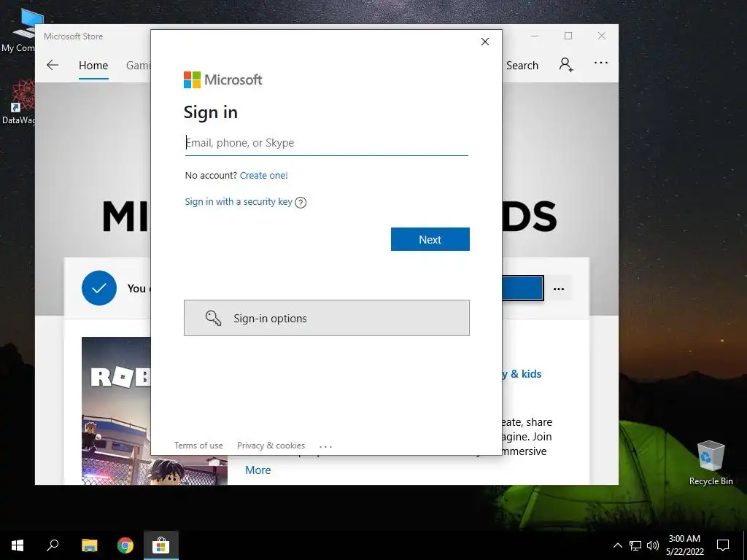Show hidden system tray icons
The image size is (747, 560).
coord(617,545)
